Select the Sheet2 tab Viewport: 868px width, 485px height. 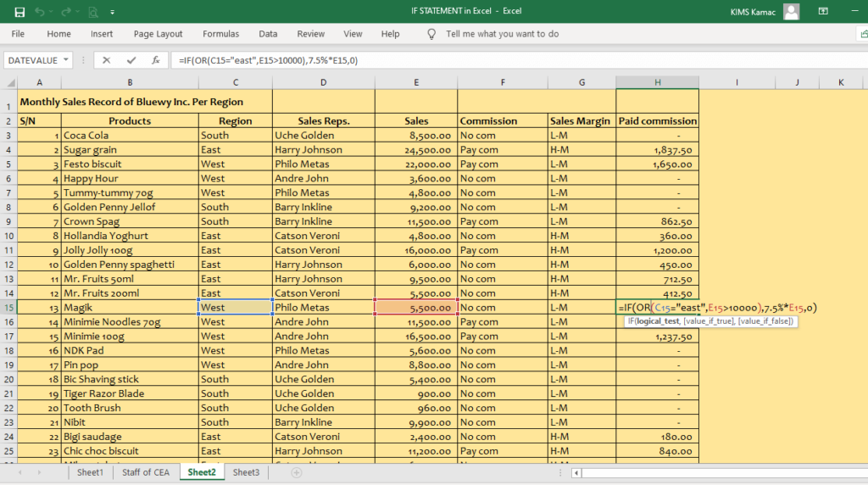tap(202, 472)
